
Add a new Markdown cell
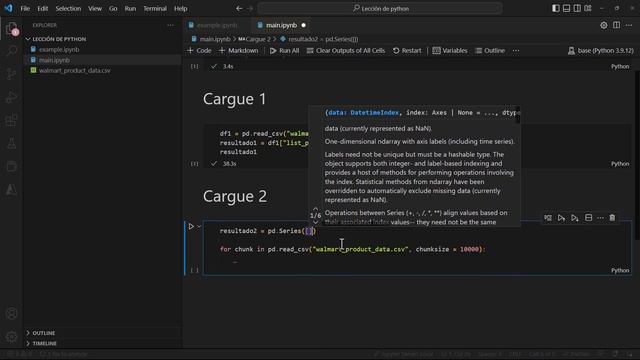coord(239,51)
